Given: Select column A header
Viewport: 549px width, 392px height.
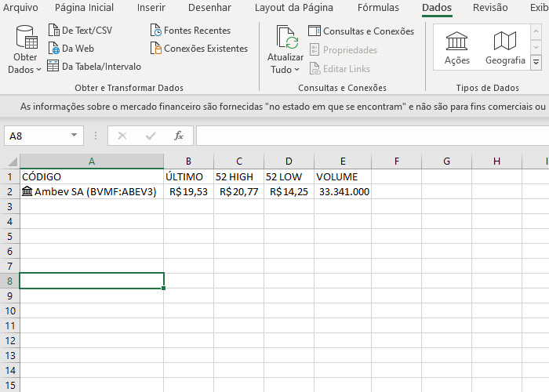Looking at the screenshot, I should point(92,162).
